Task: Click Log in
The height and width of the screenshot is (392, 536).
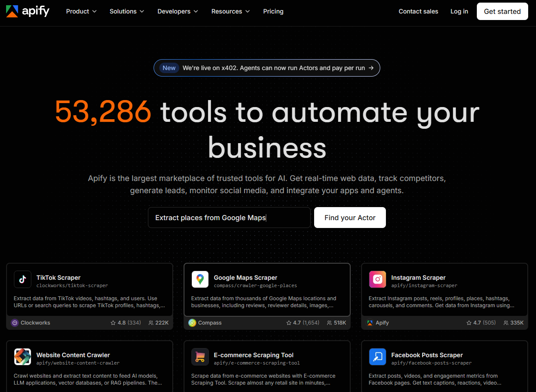Action: [x=459, y=11]
